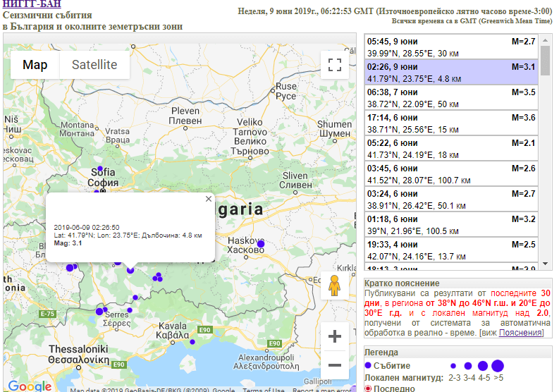
Task: Select the 17:14, 6 юни M=3.6 event
Action: (x=451, y=123)
